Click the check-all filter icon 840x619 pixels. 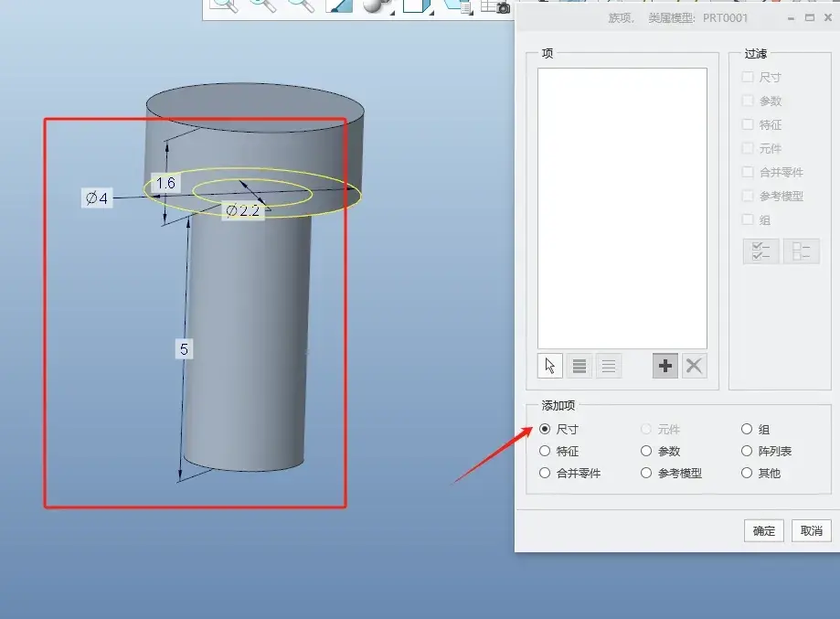pos(760,251)
